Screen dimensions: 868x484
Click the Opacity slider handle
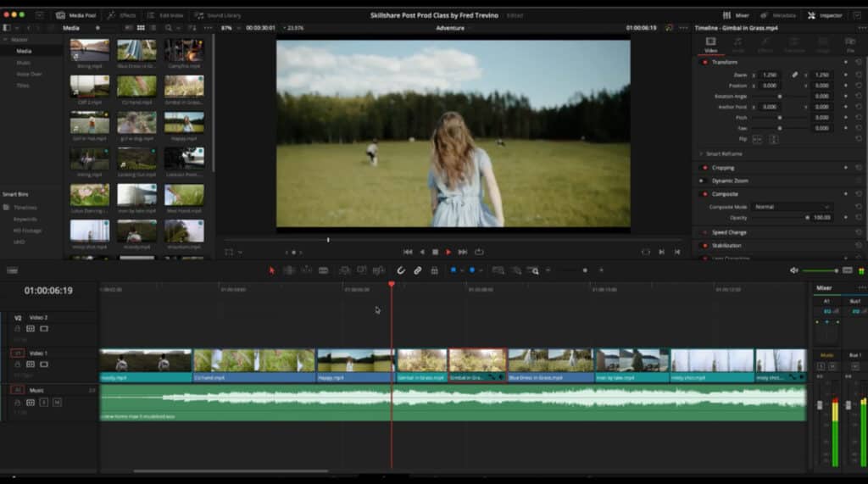pos(807,218)
